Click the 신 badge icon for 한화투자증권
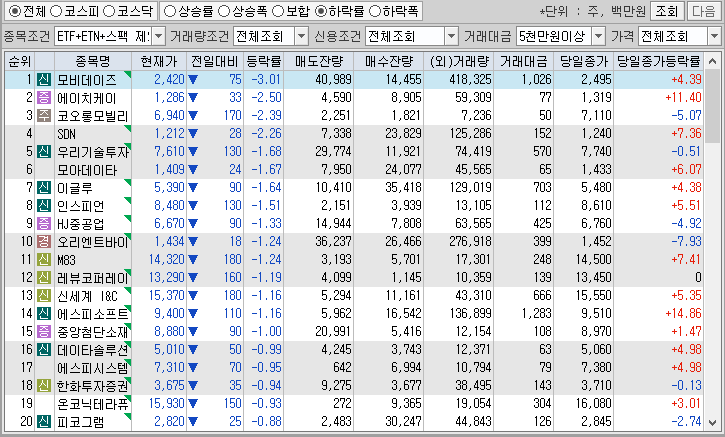 tap(44, 386)
